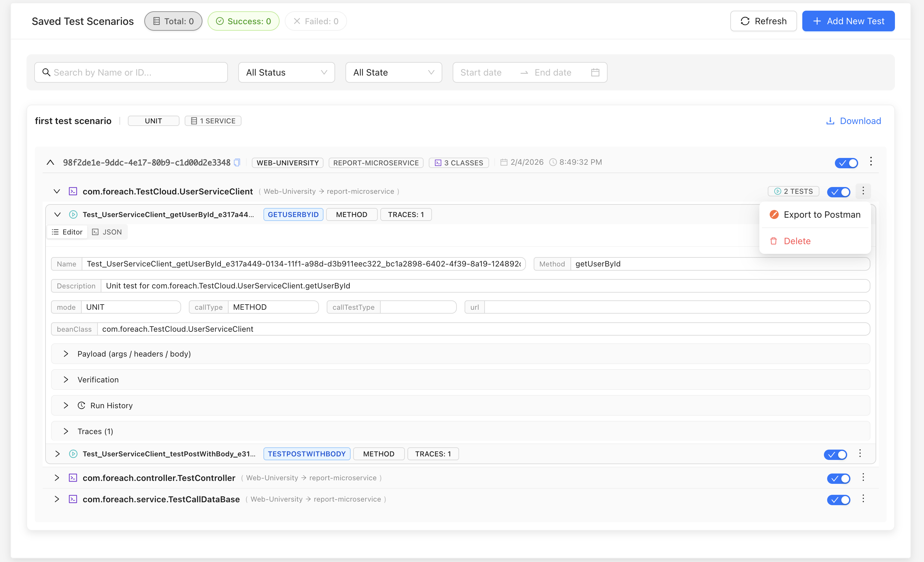Screen dimensions: 924x562
Task: Expand the Verification section
Action: pos(98,379)
